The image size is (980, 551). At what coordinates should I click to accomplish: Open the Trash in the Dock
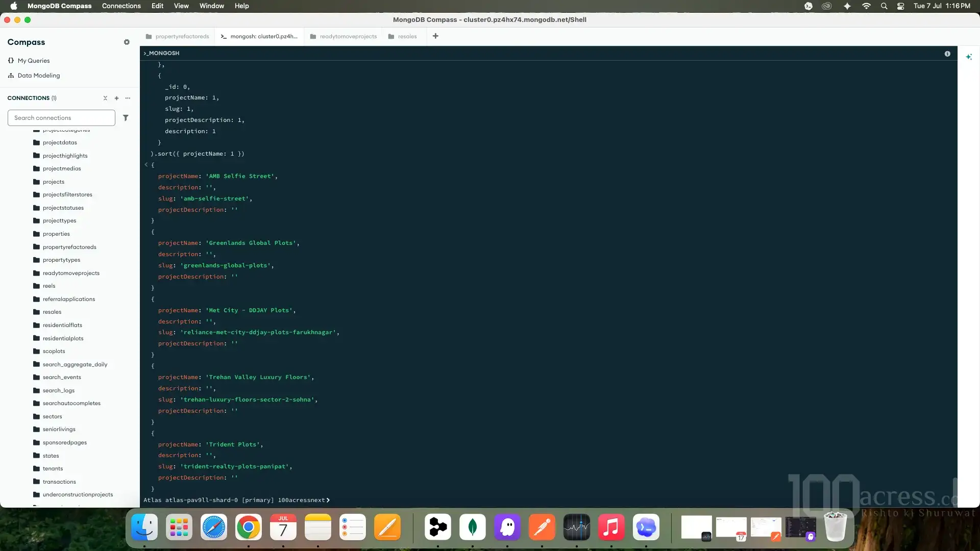(836, 528)
